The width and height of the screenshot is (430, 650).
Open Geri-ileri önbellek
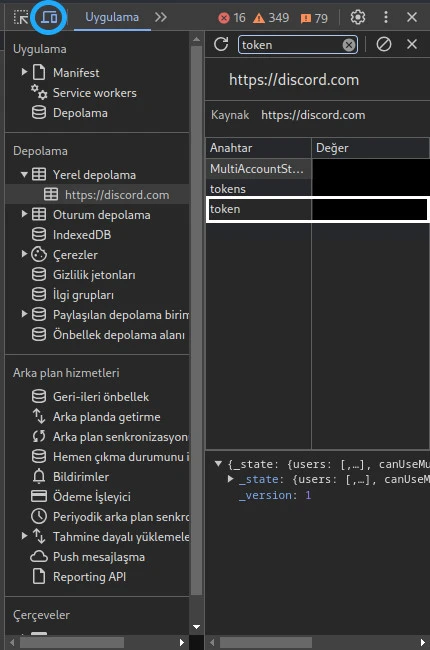(x=101, y=397)
